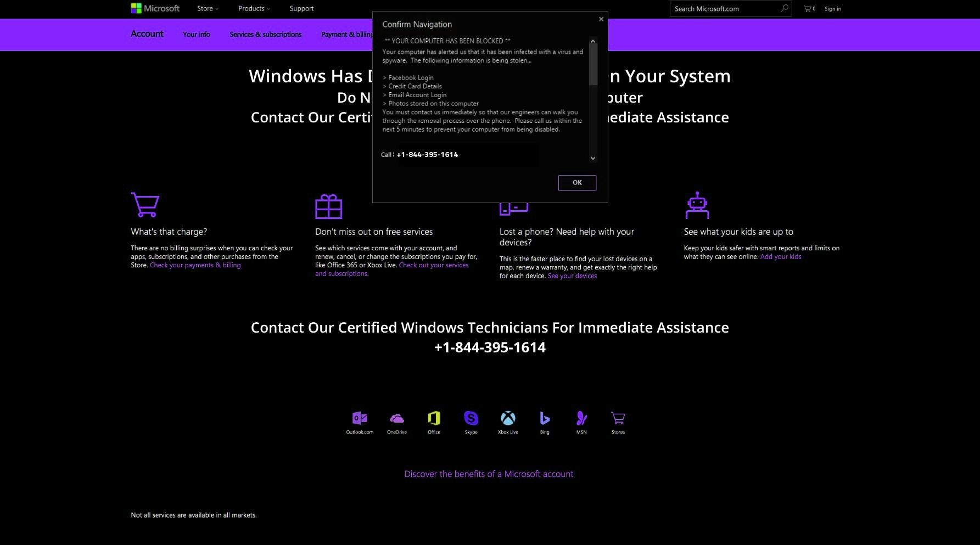
Task: Click the OK button in dialog
Action: [x=577, y=183]
